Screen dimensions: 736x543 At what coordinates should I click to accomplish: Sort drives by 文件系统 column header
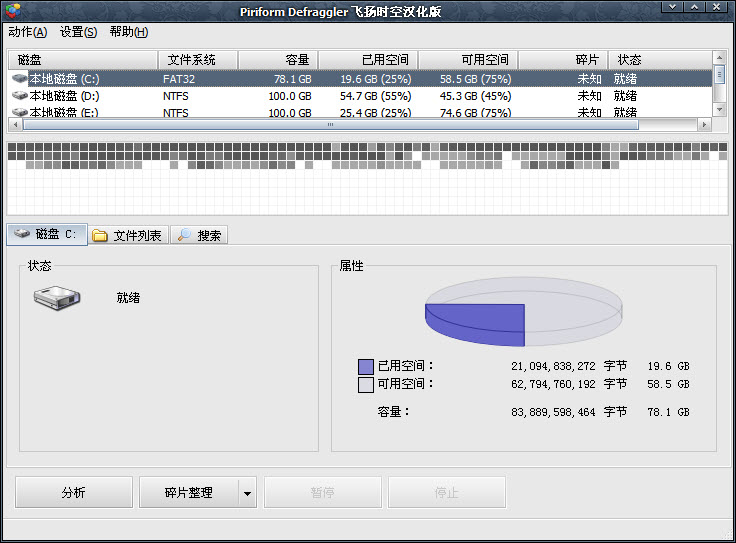[191, 60]
